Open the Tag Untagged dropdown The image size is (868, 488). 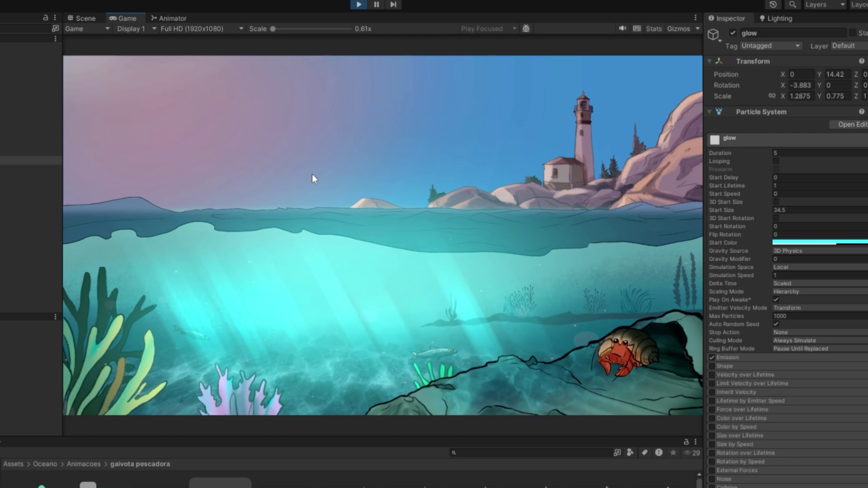[x=770, y=46]
